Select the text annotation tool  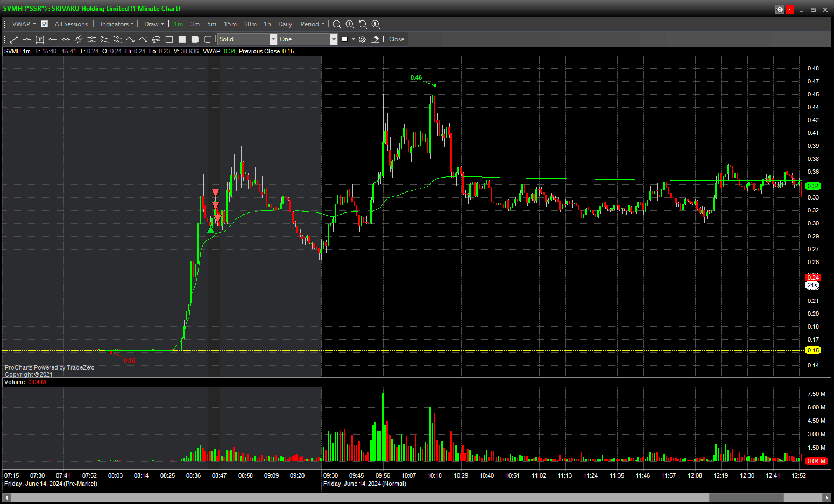(40, 39)
